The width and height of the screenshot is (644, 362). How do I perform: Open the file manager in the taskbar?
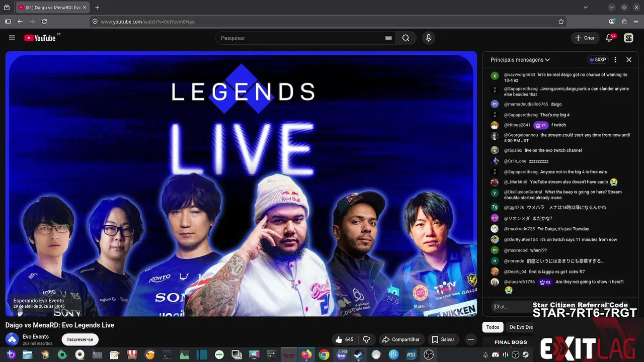27,355
